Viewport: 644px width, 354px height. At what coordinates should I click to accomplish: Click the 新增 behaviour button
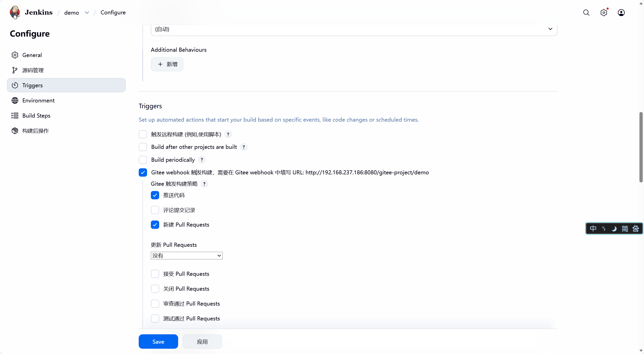(167, 64)
